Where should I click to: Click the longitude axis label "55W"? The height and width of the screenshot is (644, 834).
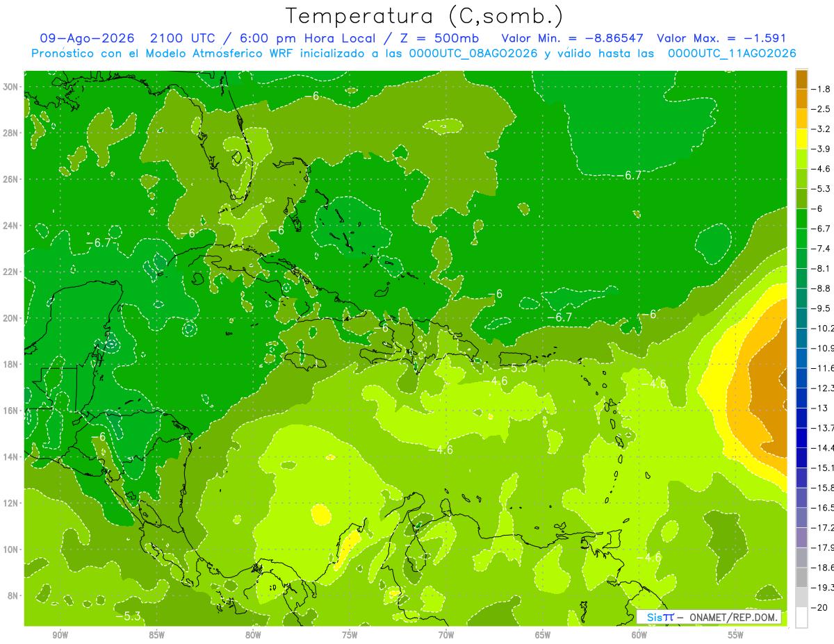point(735,635)
